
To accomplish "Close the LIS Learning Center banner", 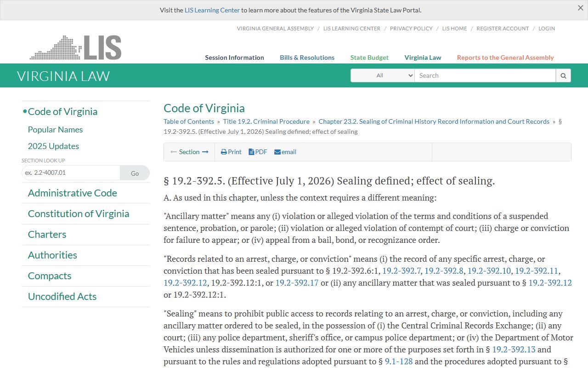I will click(x=581, y=8).
